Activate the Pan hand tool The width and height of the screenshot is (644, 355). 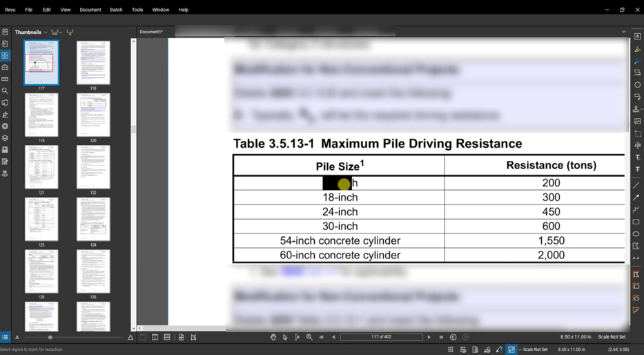click(x=273, y=337)
